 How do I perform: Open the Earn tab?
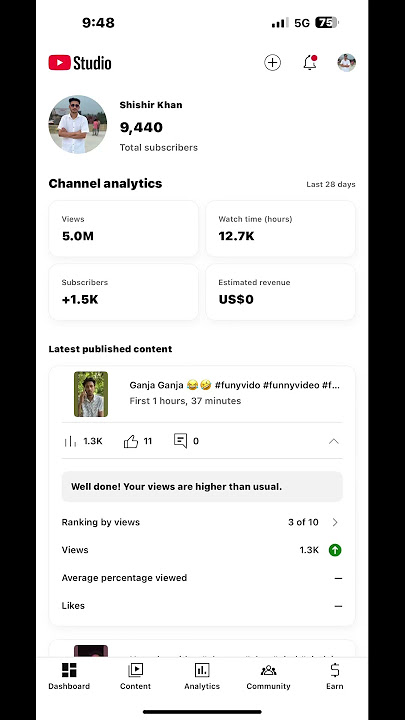[335, 676]
